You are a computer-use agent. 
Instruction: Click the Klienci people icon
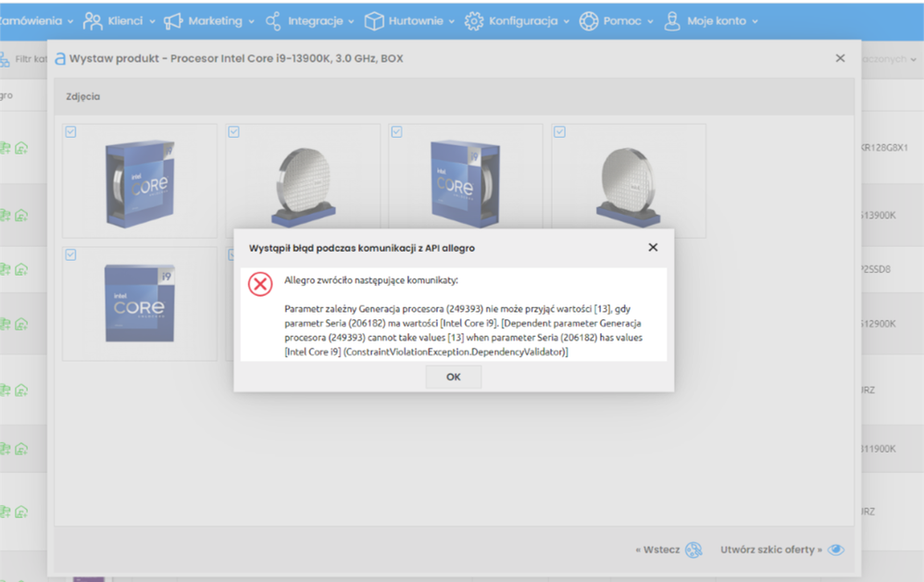tap(93, 21)
